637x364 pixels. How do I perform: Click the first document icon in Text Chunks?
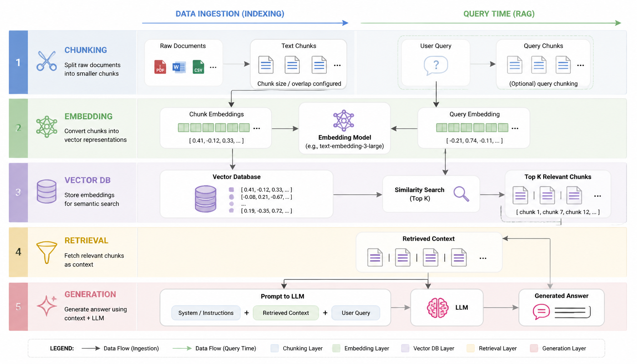tap(266, 65)
